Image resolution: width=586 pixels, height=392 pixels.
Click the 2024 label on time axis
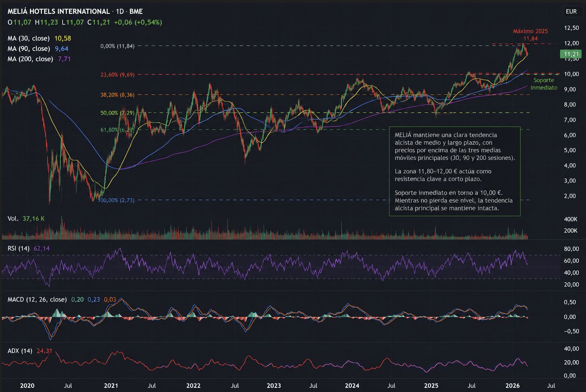pos(352,386)
